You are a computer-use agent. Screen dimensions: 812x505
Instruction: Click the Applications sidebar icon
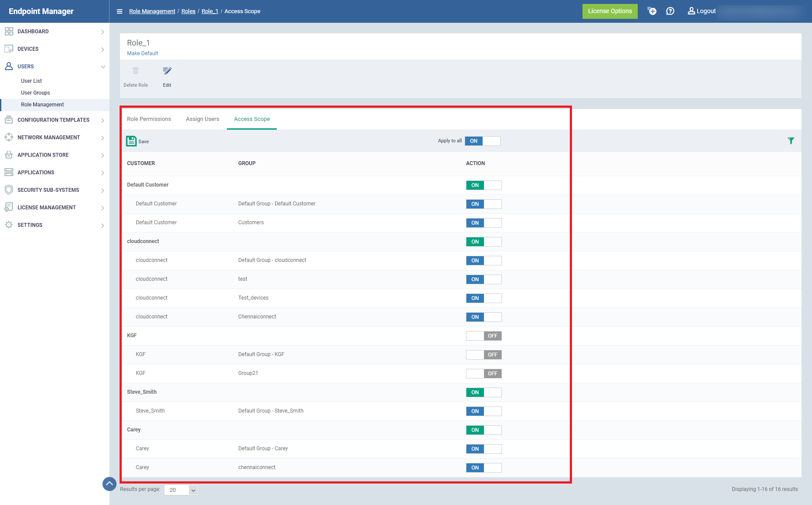(9, 172)
